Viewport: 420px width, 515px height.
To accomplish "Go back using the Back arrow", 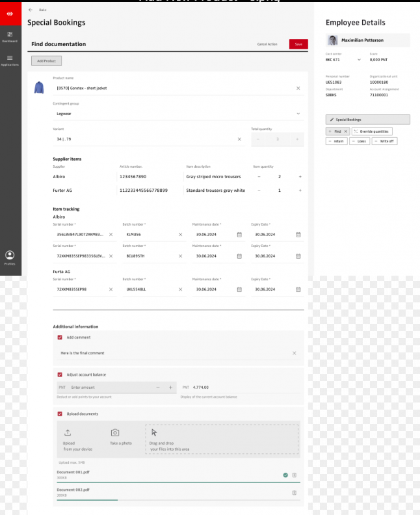I will point(31,10).
